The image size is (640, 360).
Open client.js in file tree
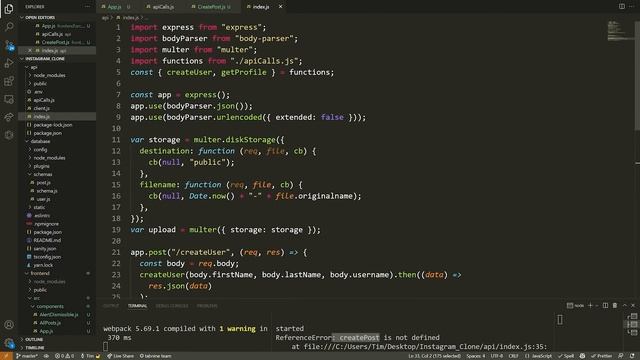pos(57,108)
